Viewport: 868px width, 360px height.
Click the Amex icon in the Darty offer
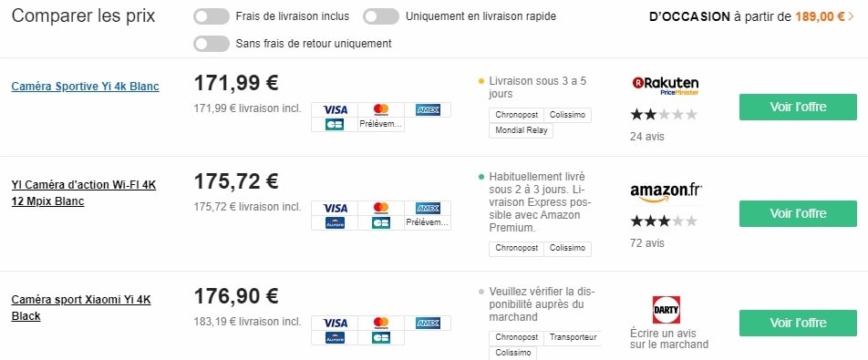pyautogui.click(x=428, y=323)
